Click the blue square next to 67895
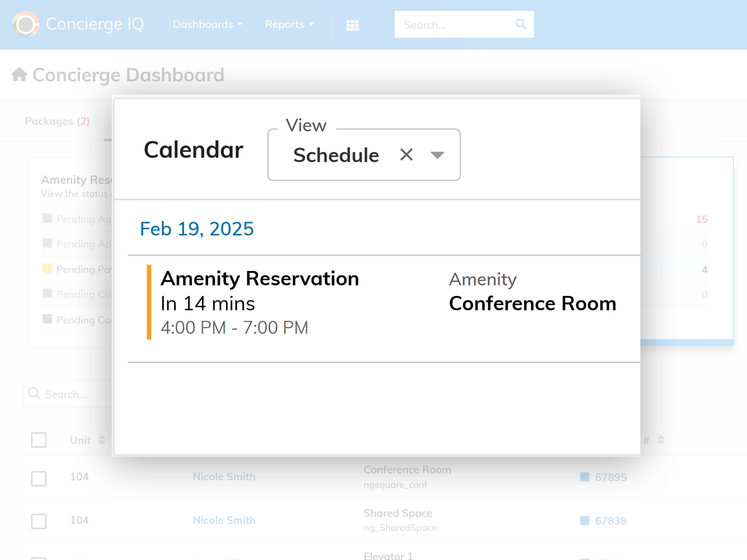The width and height of the screenshot is (747, 560). click(x=584, y=477)
